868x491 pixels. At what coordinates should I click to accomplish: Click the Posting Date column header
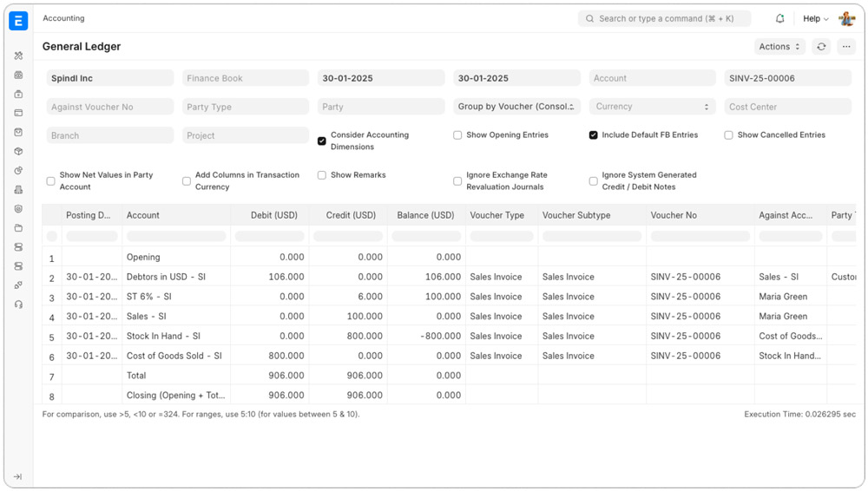[91, 215]
